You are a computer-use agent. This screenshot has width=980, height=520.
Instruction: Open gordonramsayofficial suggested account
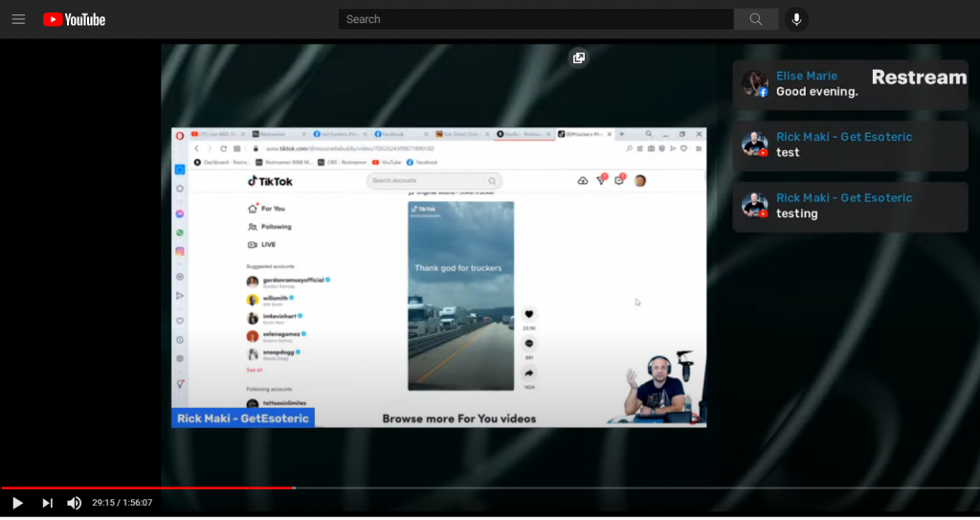[288, 282]
